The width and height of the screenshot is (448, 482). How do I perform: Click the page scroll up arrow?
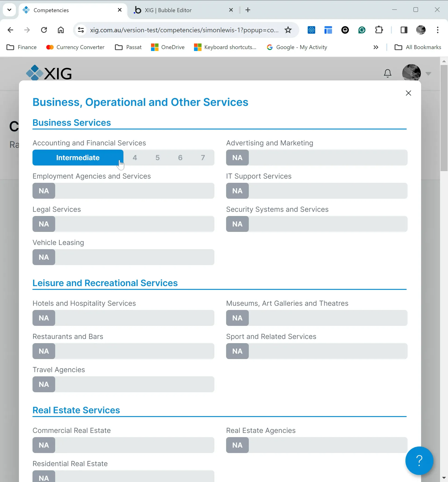pyautogui.click(x=444, y=61)
